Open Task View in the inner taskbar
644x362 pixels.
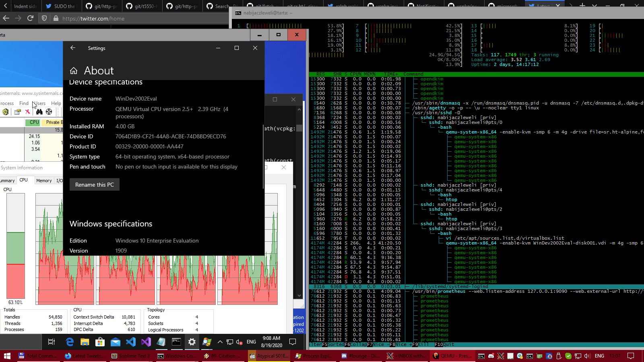point(52,342)
